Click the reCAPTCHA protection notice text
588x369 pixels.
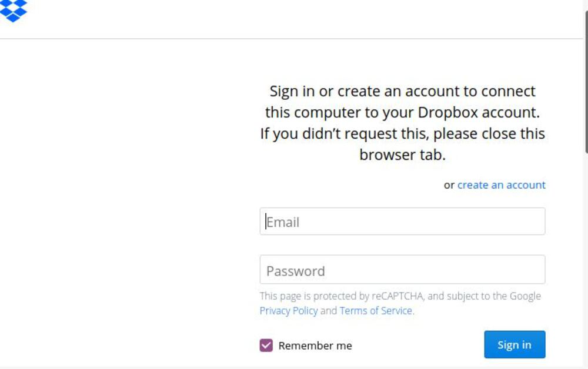tap(400, 296)
